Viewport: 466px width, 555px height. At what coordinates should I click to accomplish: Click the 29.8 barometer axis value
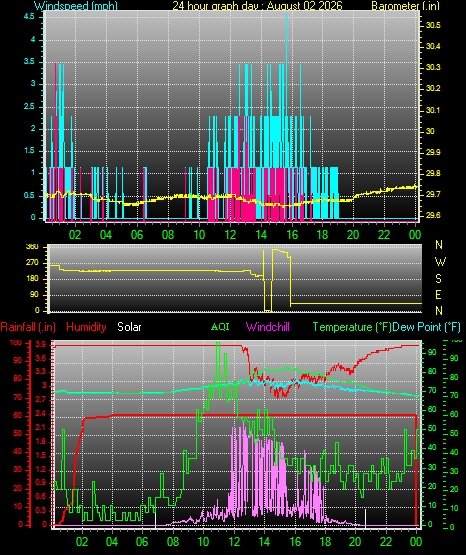pyautogui.click(x=433, y=173)
